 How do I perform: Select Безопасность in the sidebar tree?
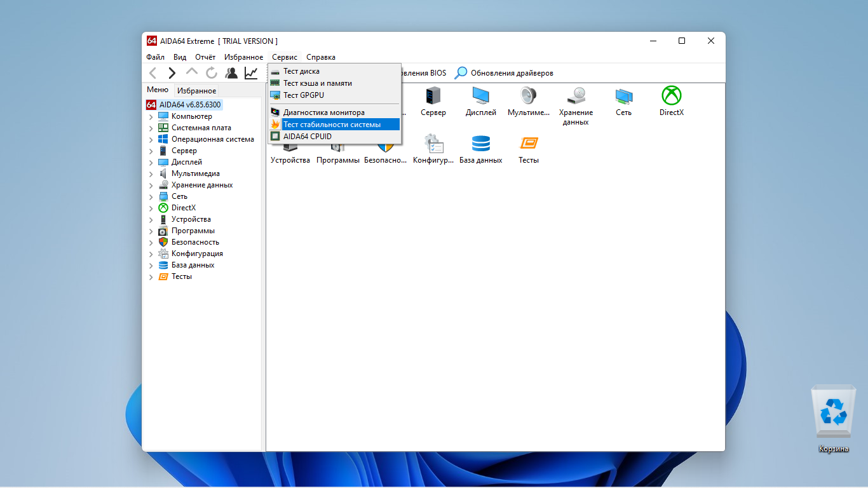pyautogui.click(x=195, y=242)
